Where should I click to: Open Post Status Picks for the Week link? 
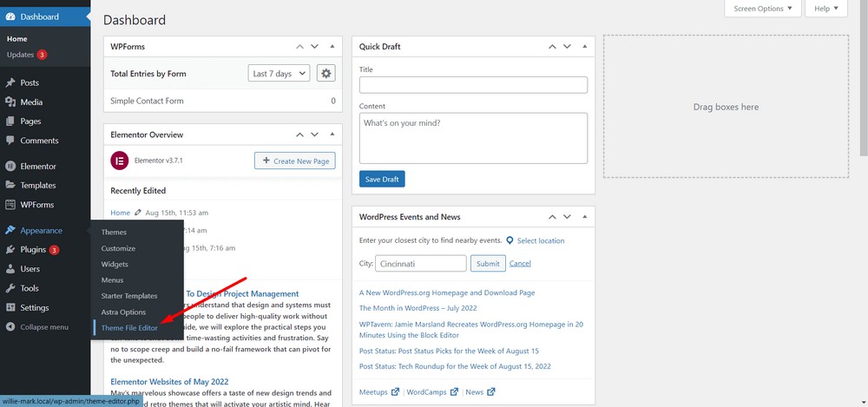click(449, 351)
